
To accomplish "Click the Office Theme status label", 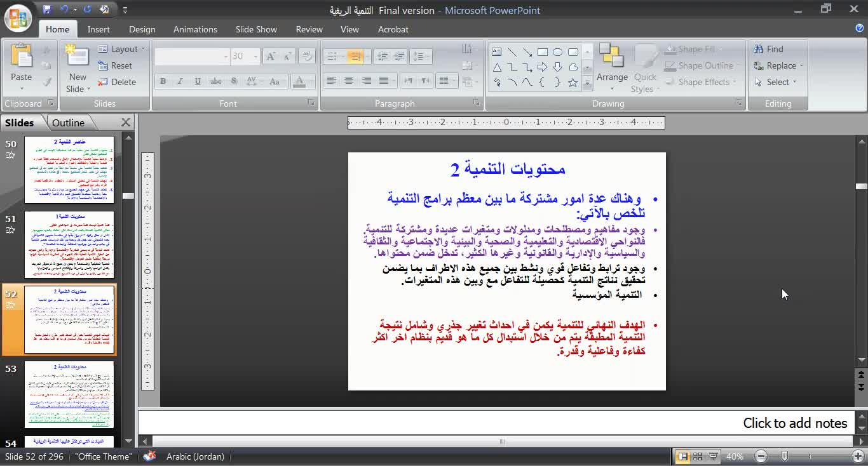I will (104, 456).
